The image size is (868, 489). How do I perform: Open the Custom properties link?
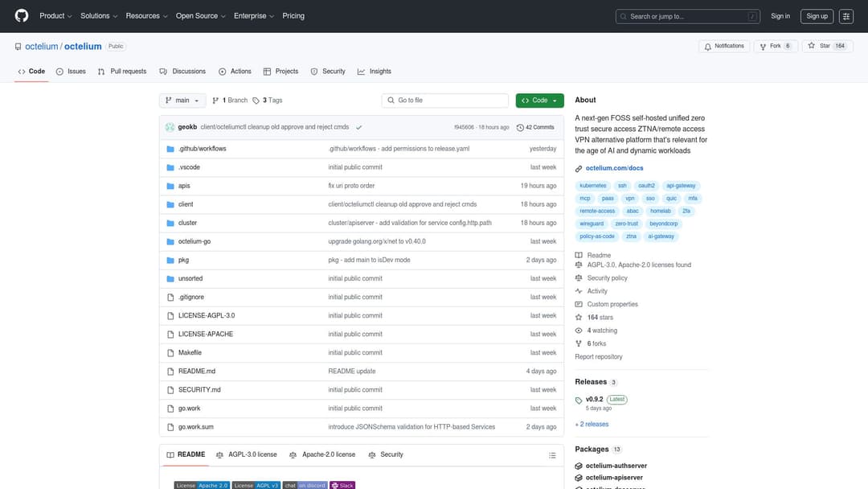(x=612, y=305)
